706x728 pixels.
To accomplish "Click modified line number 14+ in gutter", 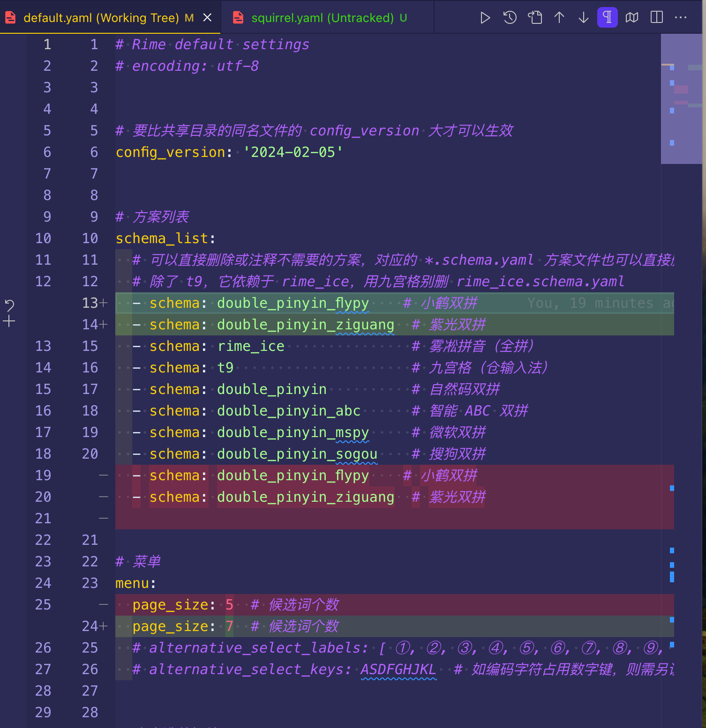I will 94,325.
